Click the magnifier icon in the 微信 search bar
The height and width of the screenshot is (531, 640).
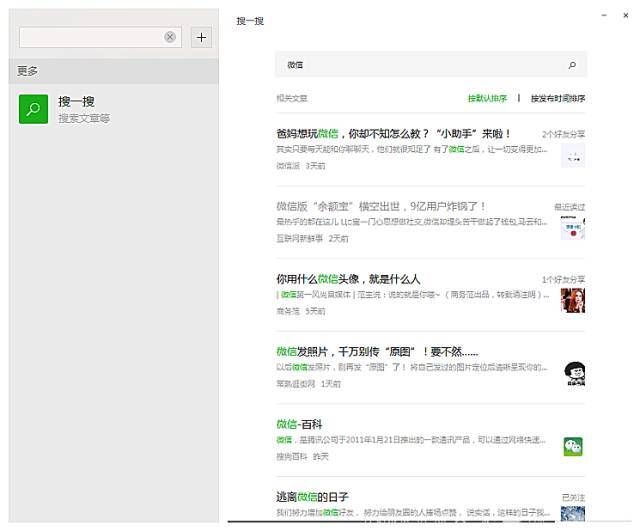572,65
